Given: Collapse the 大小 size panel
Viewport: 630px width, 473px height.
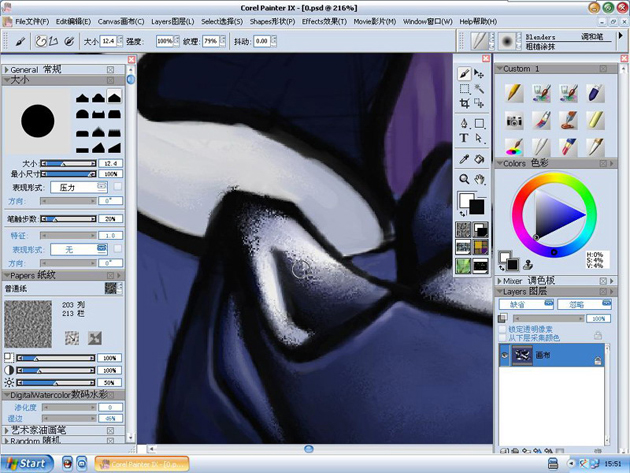Looking at the screenshot, I should click(6, 80).
